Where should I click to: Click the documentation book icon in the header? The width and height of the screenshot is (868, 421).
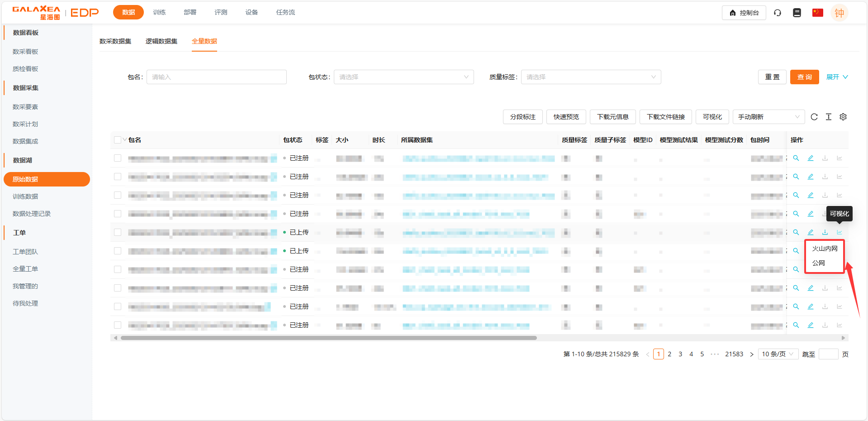[797, 13]
